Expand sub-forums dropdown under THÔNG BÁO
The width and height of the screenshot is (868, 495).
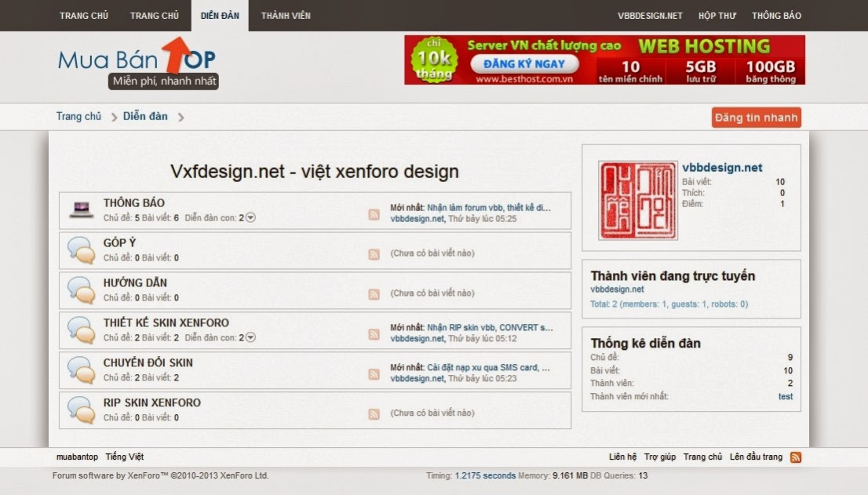[x=251, y=218]
